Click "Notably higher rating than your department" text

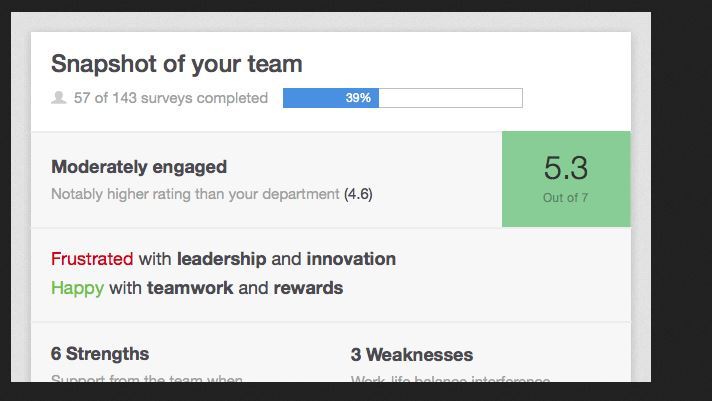195,194
